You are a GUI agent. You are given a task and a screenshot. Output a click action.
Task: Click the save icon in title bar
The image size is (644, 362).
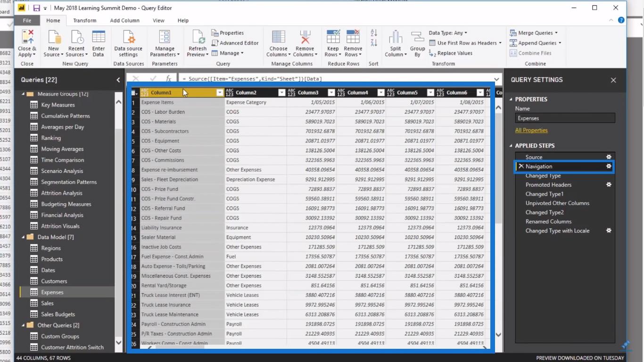click(36, 8)
